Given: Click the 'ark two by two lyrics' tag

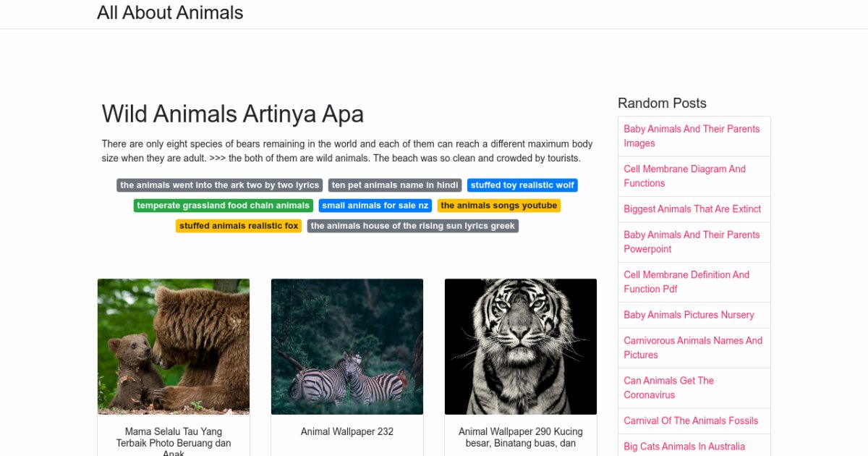Looking at the screenshot, I should coord(219,185).
